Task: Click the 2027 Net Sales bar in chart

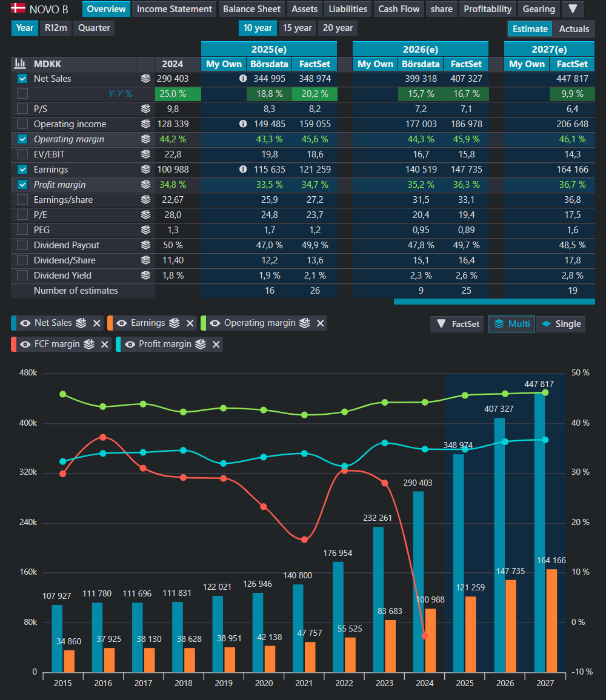Action: point(539,532)
